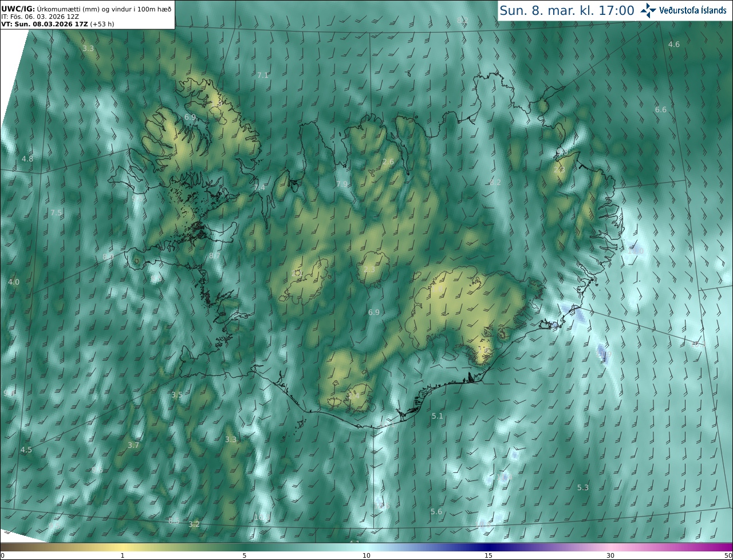Click the '0' label on the colour scale
The image size is (733, 560).
coord(2,555)
